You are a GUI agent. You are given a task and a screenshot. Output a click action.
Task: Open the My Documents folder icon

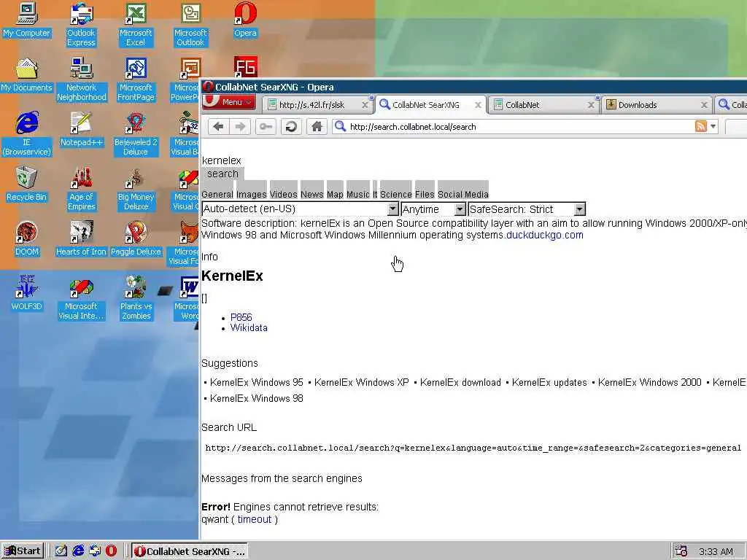[x=27, y=75]
